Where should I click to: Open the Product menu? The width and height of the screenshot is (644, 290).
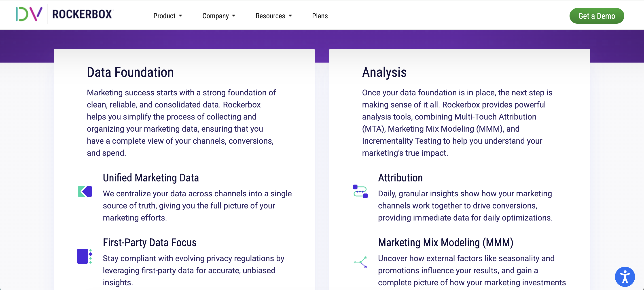[167, 16]
